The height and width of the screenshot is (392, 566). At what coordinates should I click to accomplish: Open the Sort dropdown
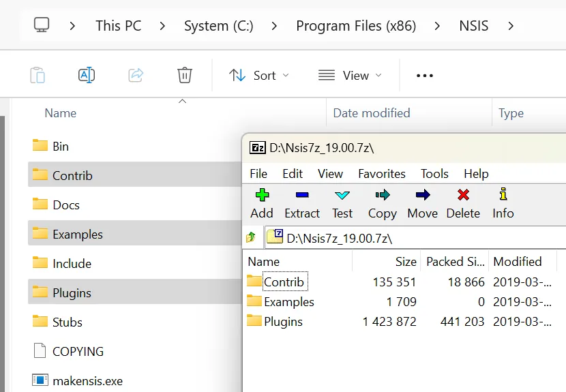click(259, 75)
